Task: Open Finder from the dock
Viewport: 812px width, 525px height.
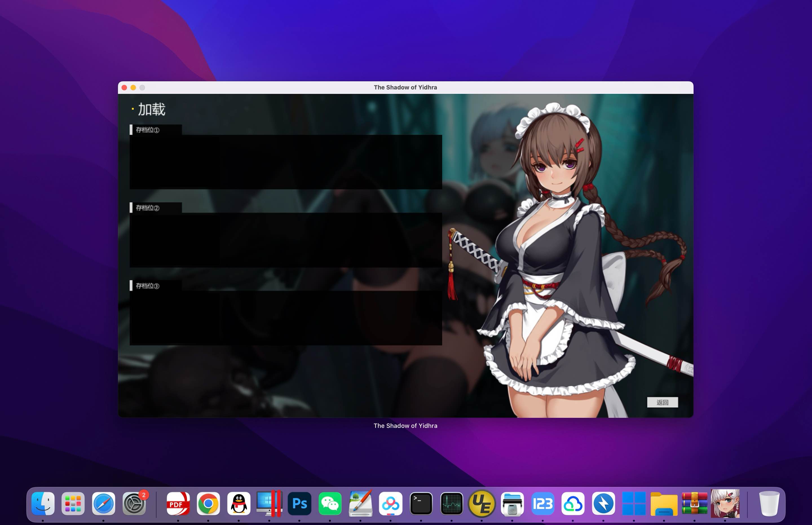Action: tap(43, 503)
